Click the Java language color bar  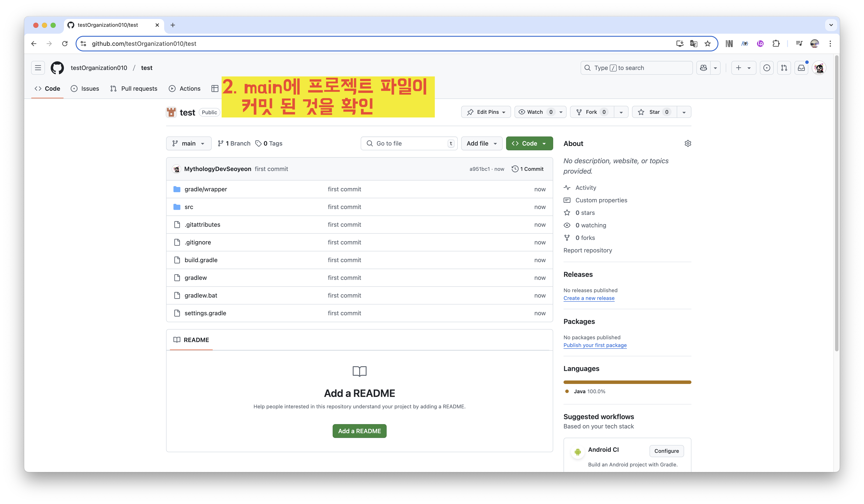pos(627,382)
